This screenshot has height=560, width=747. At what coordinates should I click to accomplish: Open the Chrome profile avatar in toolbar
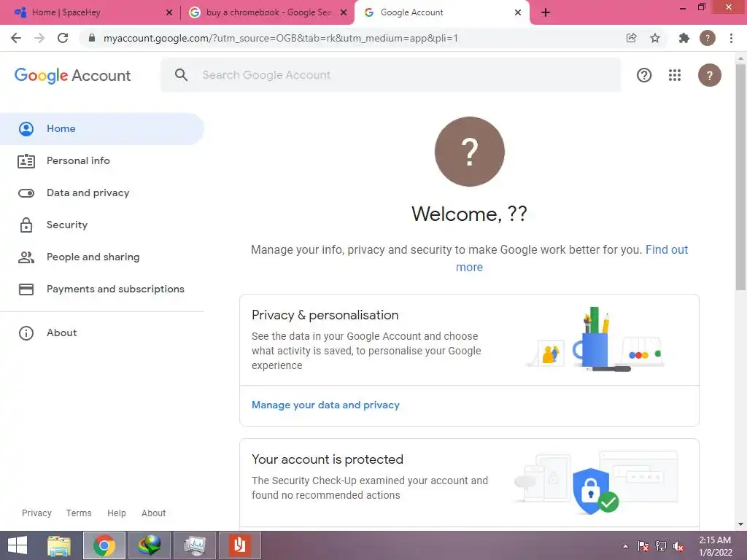point(708,38)
